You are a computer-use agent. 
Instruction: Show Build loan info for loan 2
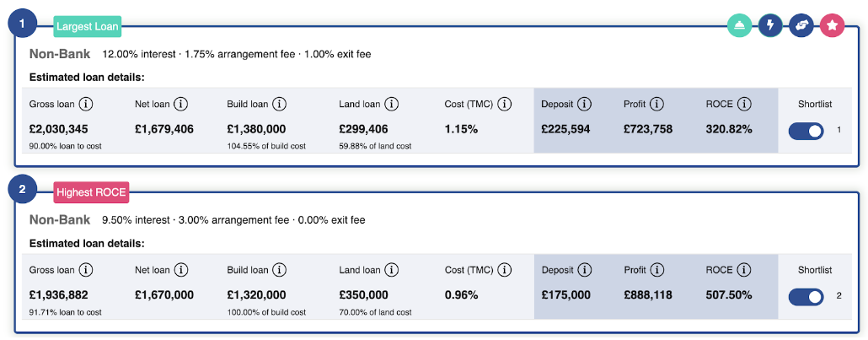click(280, 270)
